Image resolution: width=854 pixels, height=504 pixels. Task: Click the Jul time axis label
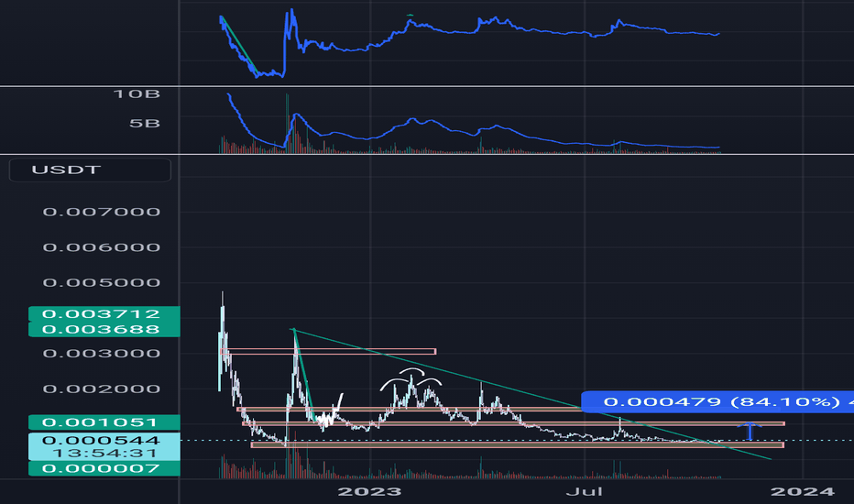coord(585,491)
